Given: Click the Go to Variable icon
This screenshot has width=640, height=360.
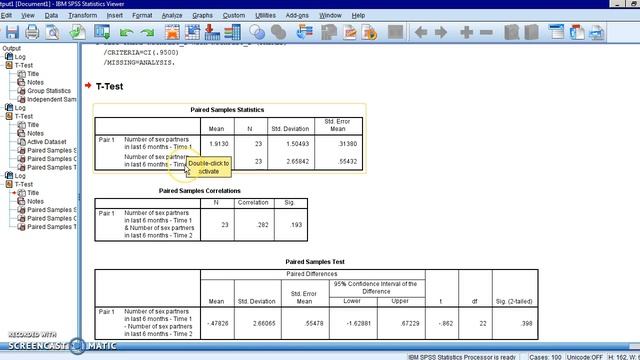Looking at the screenshot, I should point(212,32).
